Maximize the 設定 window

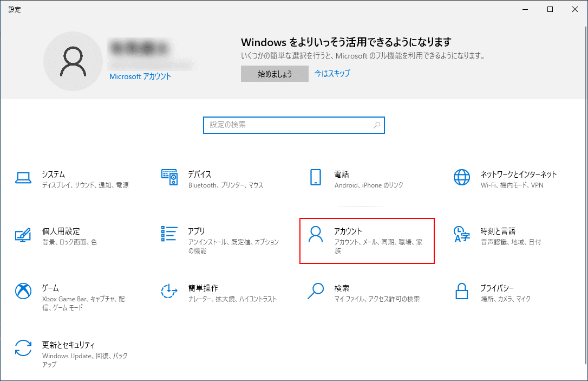coord(550,9)
